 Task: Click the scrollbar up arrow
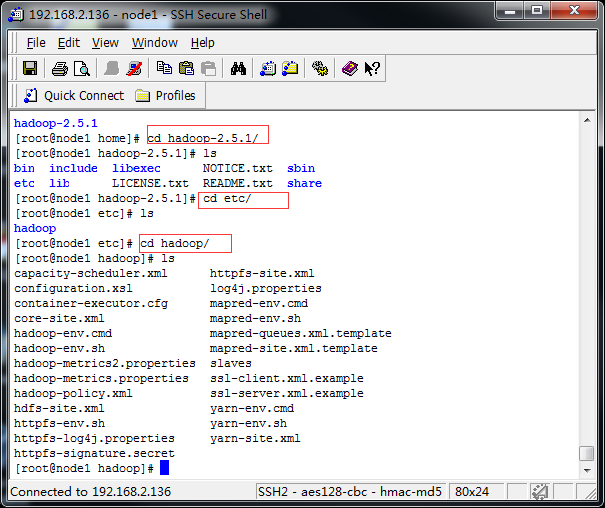pyautogui.click(x=587, y=120)
